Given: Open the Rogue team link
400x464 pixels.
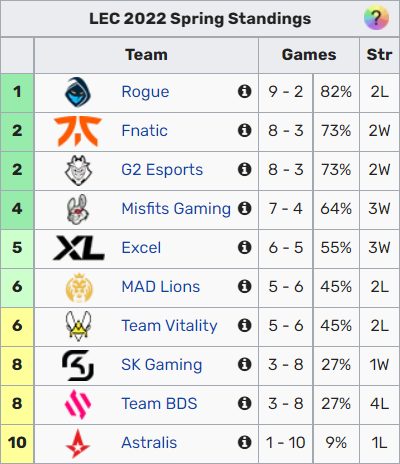Looking at the screenshot, I should [x=145, y=92].
